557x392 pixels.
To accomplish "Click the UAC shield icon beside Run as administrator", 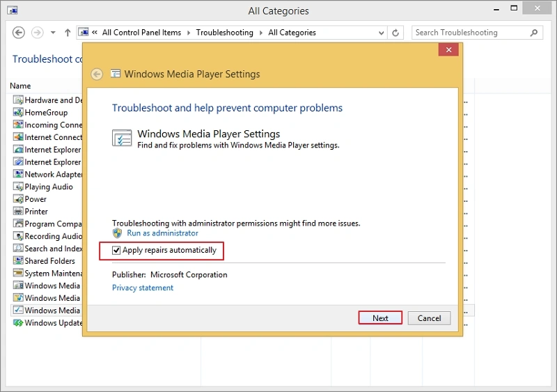I will [x=117, y=233].
